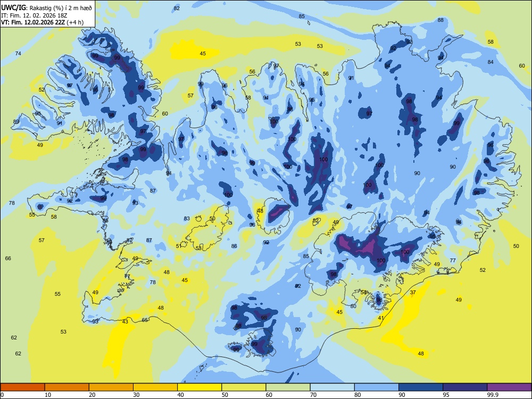This screenshot has height=399, width=532.
Task: Click the 80–90 medium blue legend swatch
Action: (377, 387)
